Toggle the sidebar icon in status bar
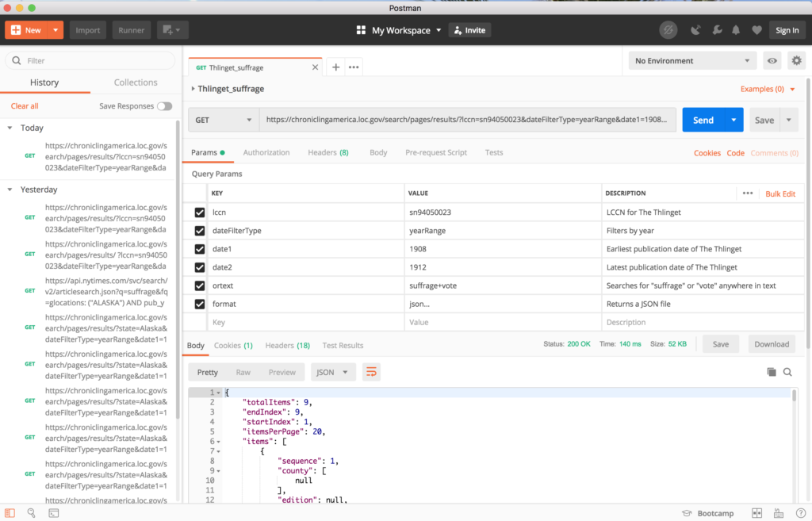The image size is (812, 521). (x=10, y=513)
